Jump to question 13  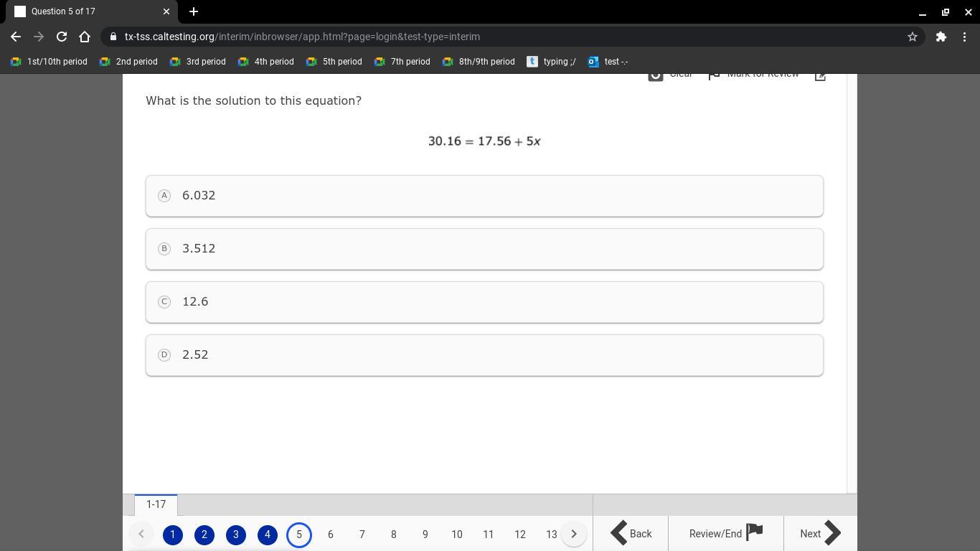pyautogui.click(x=552, y=534)
